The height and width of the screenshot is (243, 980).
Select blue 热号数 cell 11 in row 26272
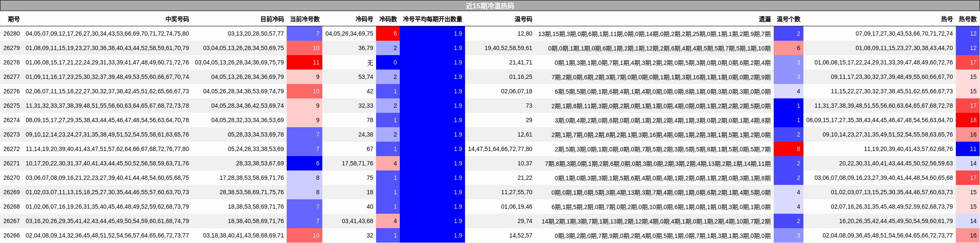(x=968, y=149)
